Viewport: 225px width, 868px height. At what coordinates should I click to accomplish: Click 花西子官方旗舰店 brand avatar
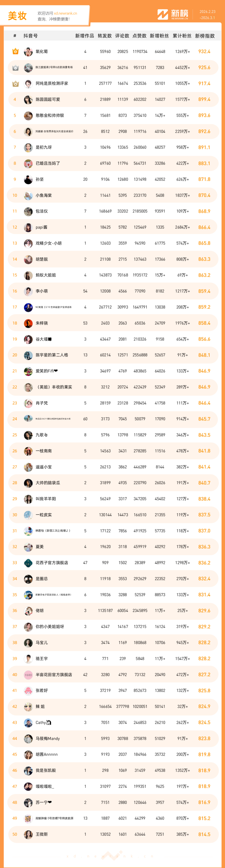point(28,563)
